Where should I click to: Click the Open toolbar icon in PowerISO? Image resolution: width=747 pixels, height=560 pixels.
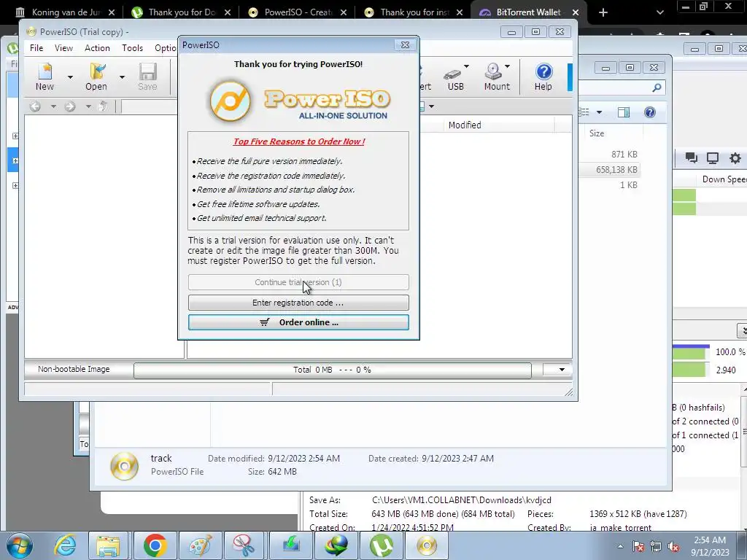(97, 76)
